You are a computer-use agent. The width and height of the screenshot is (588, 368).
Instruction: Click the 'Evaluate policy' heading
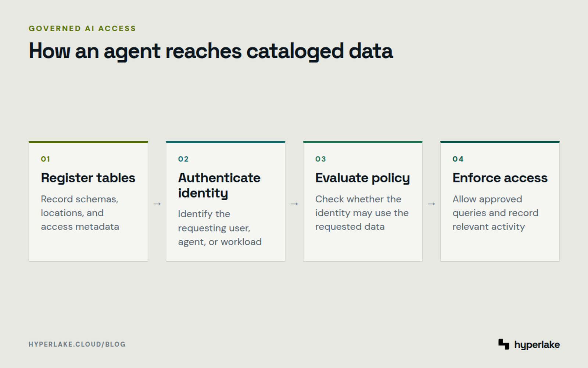click(362, 178)
